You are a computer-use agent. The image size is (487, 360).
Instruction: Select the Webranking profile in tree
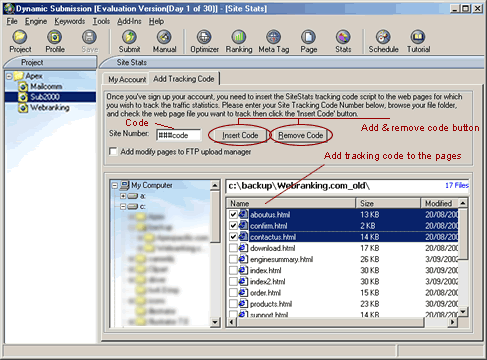[50, 108]
